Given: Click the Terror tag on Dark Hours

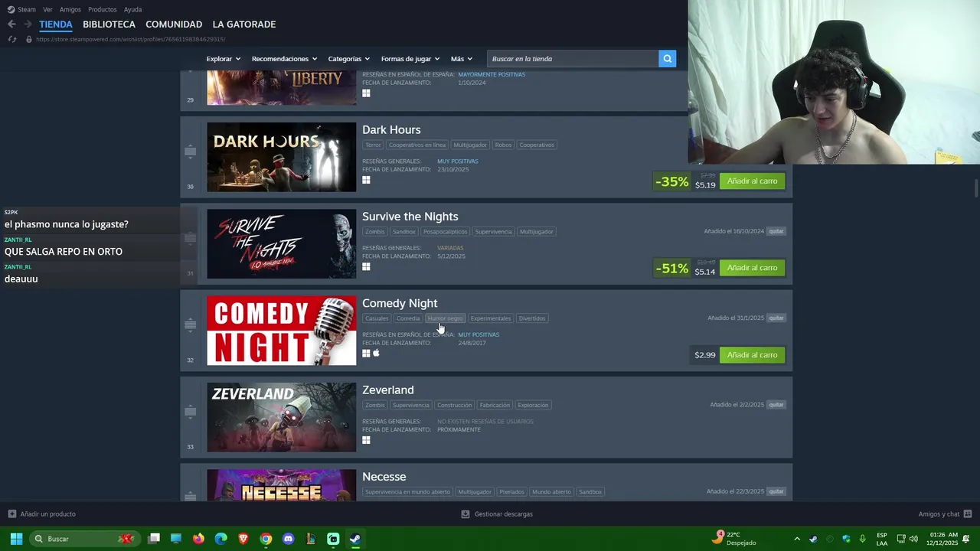Looking at the screenshot, I should tap(373, 145).
